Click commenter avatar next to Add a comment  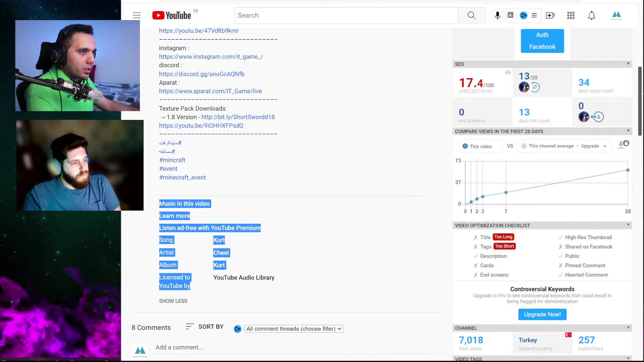pos(140,351)
